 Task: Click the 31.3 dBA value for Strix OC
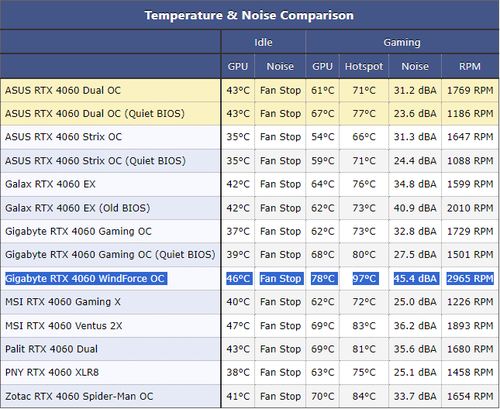[415, 137]
